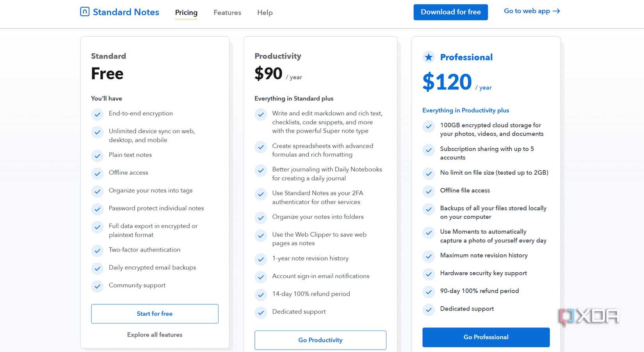Select the checkmark beside Dedicated support in Productivity

[261, 313]
